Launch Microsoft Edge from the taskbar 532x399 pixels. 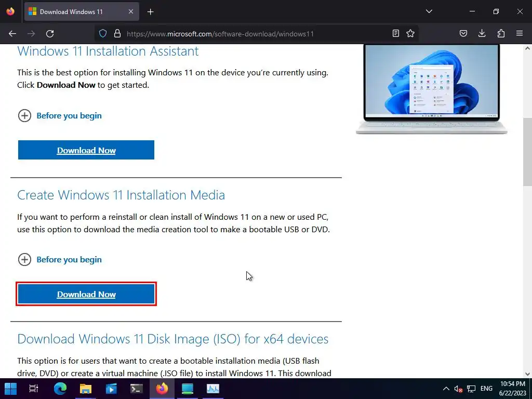click(60, 389)
